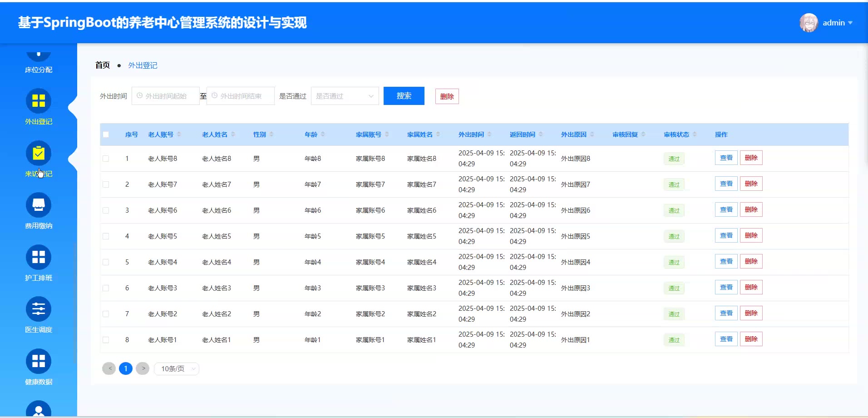This screenshot has width=868, height=418.
Task: Click the admin avatar picture
Action: click(809, 23)
